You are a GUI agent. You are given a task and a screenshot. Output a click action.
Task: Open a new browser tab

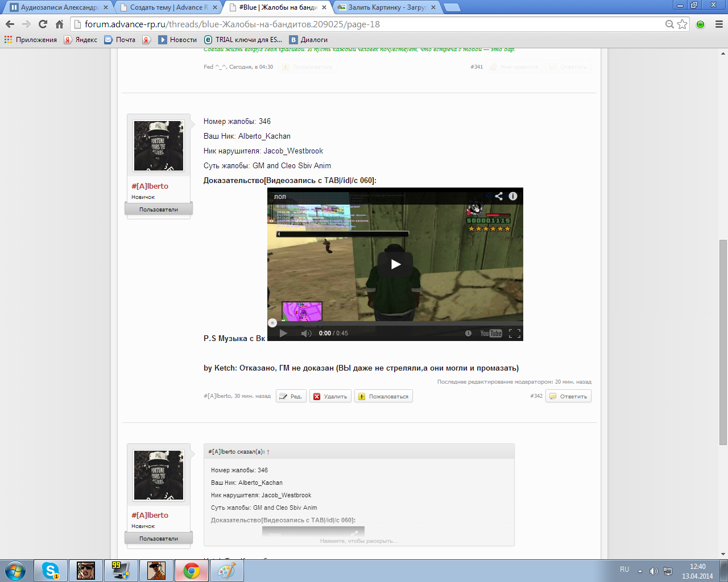click(x=452, y=7)
